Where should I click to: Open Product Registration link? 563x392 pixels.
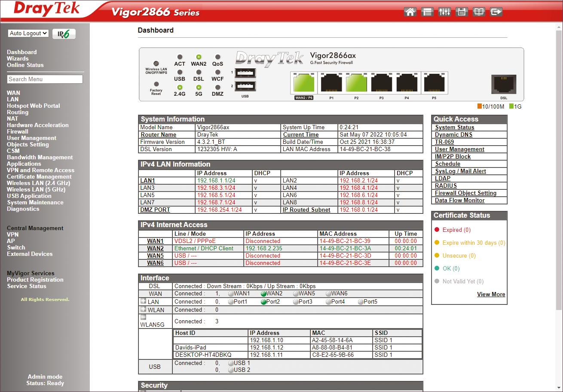point(35,280)
